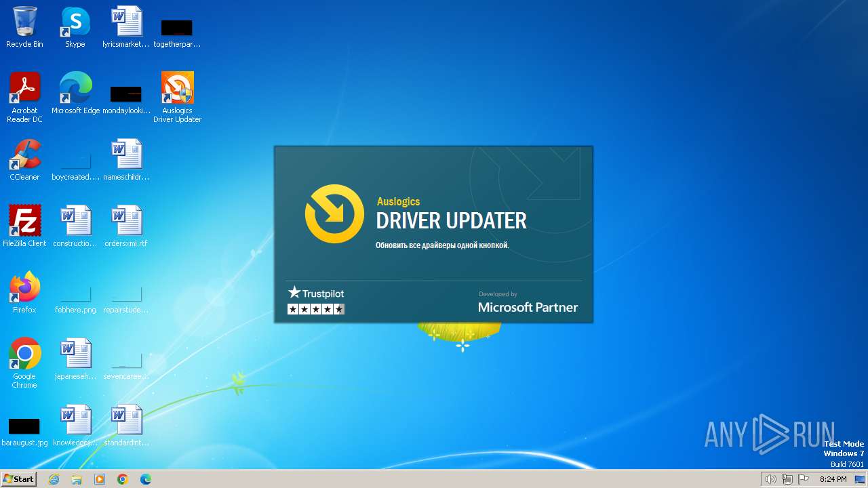Click the Auslogics brand text on splash
Viewport: 868px width, 488px height.
pyautogui.click(x=398, y=201)
